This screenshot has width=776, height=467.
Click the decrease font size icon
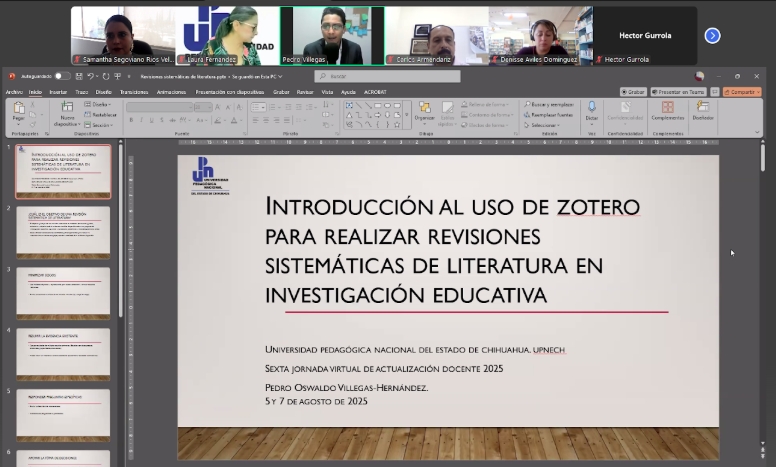[x=229, y=107]
